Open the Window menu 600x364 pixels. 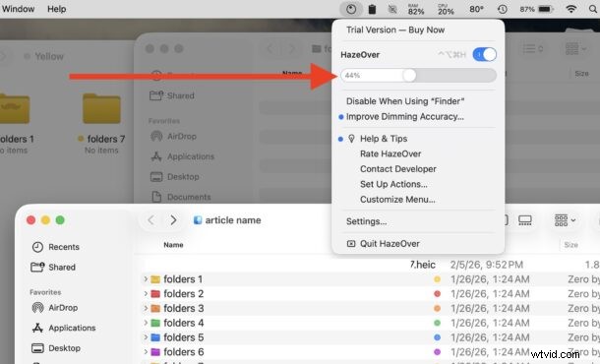(x=18, y=9)
